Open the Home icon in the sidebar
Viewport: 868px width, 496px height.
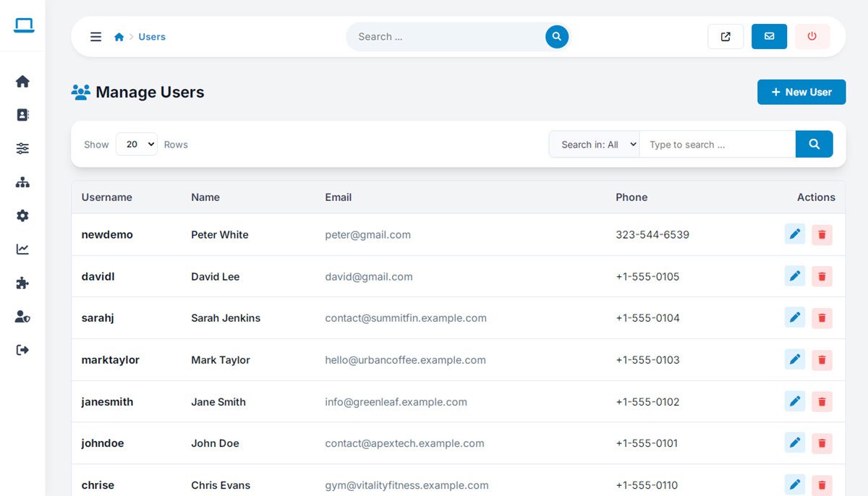click(x=22, y=82)
